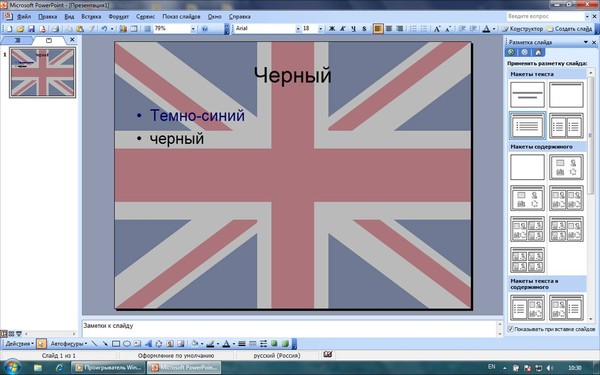600x375 pixels.
Task: Click the 'Введите вопрос' help search field
Action: click(545, 16)
